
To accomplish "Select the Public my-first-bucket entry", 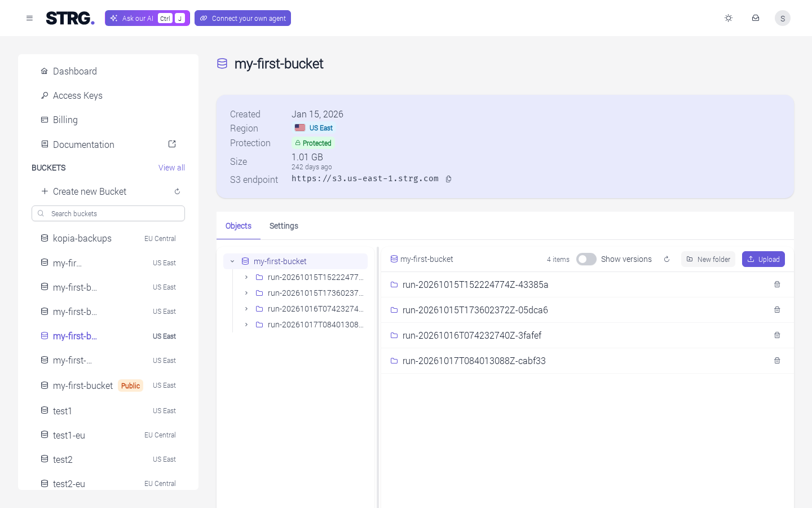I will click(x=108, y=386).
